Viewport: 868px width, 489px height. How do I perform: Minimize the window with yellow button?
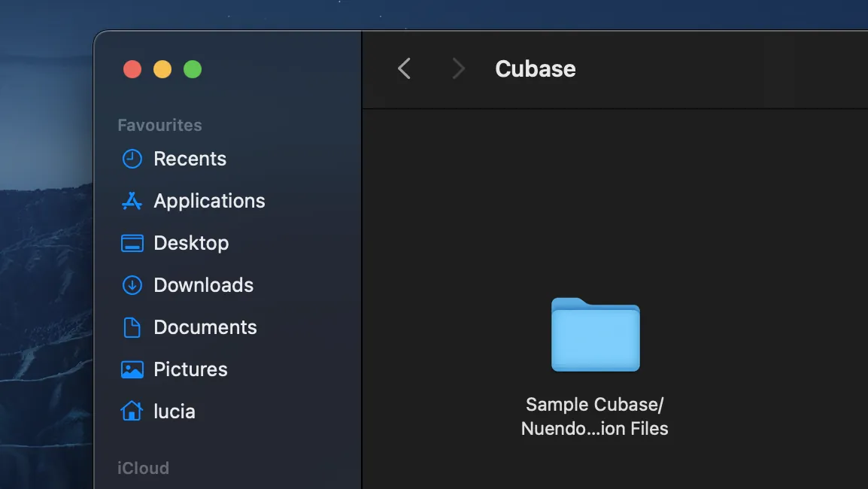point(162,69)
